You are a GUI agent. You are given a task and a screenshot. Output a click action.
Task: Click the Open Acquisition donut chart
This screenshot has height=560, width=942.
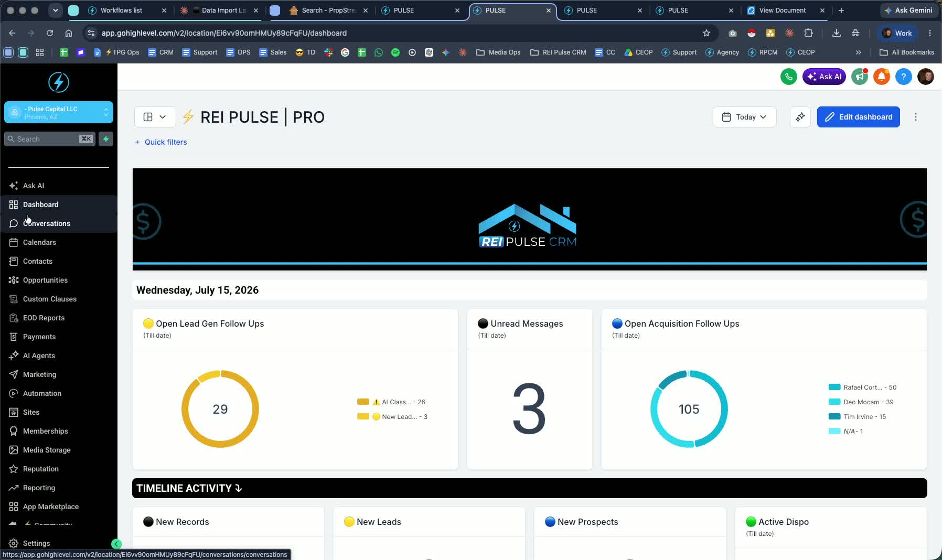(x=689, y=409)
